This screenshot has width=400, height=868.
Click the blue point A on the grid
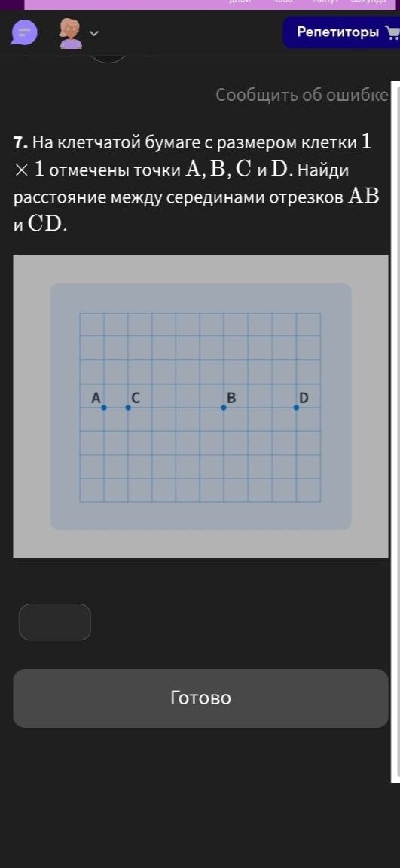[x=104, y=408]
